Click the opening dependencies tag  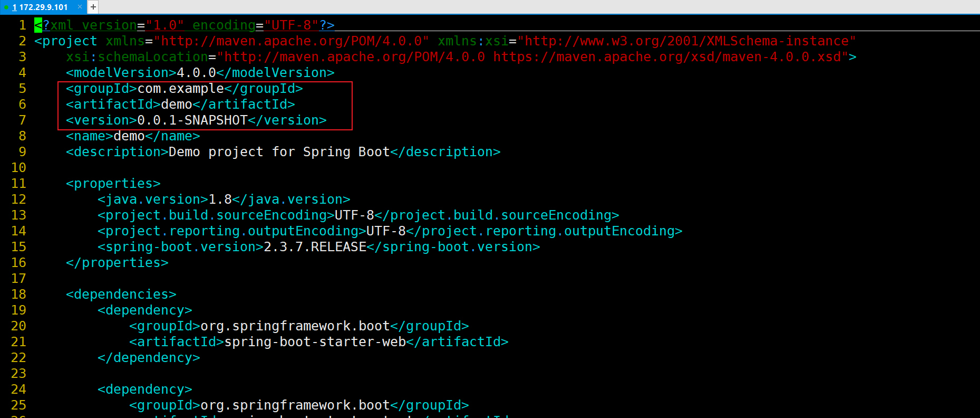pyautogui.click(x=121, y=294)
